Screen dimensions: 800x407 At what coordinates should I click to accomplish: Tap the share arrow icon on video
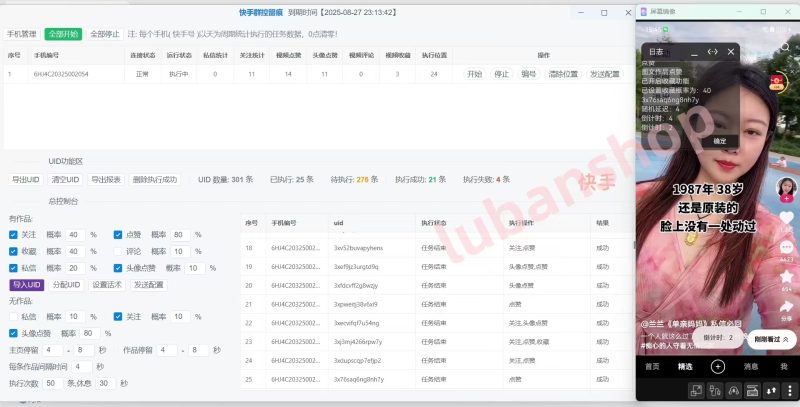[786, 306]
